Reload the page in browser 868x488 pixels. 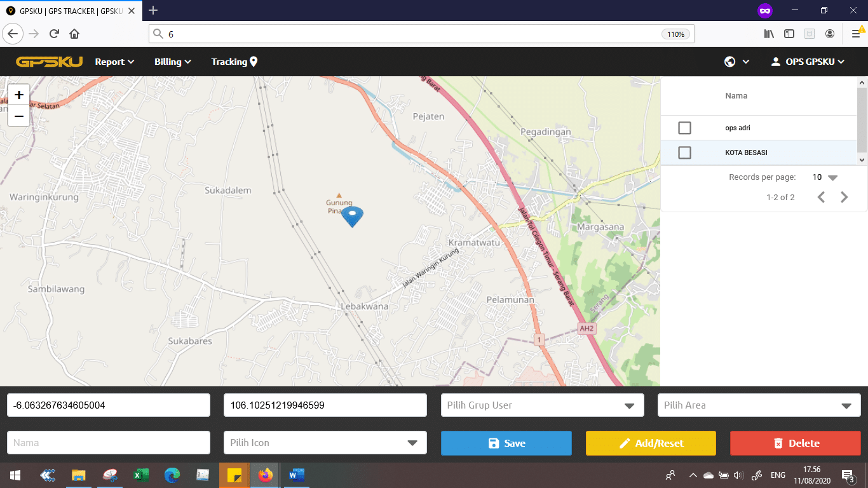pos(54,34)
